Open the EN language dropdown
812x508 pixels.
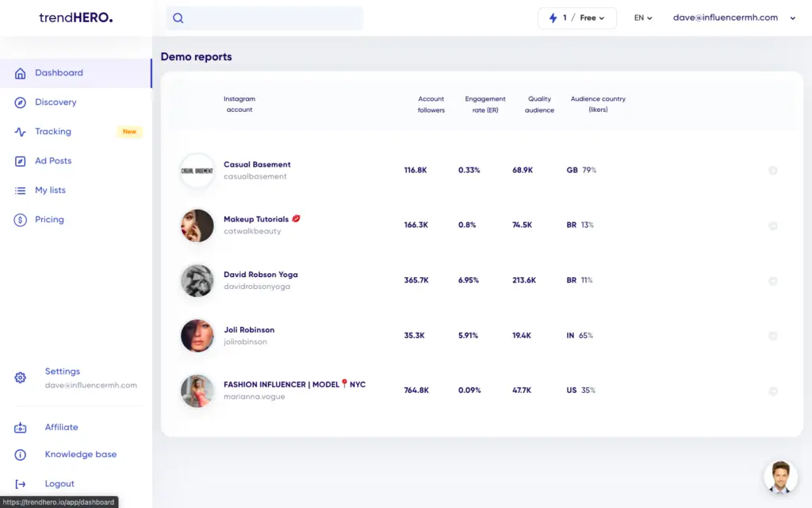click(x=643, y=18)
